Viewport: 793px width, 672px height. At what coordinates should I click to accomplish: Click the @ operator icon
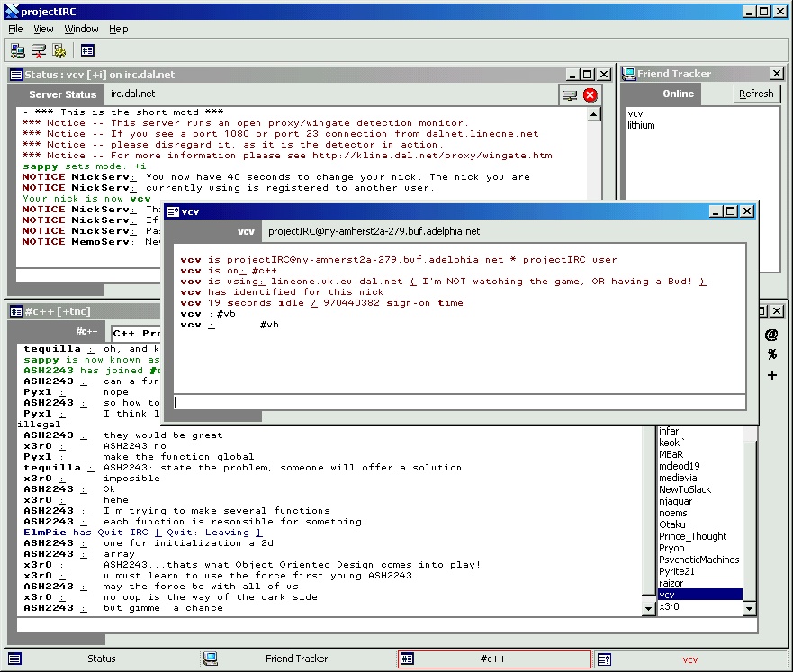point(771,335)
